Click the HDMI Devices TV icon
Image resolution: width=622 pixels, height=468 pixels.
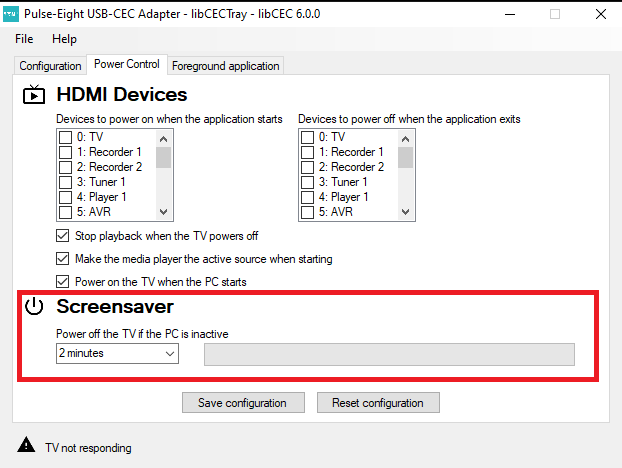pos(34,95)
